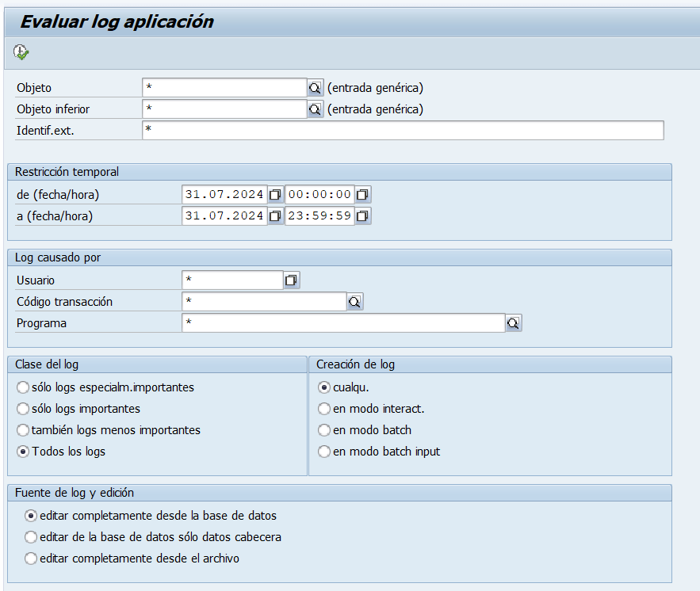
Task: Open search help for Objeto inferior field
Action: click(315, 109)
